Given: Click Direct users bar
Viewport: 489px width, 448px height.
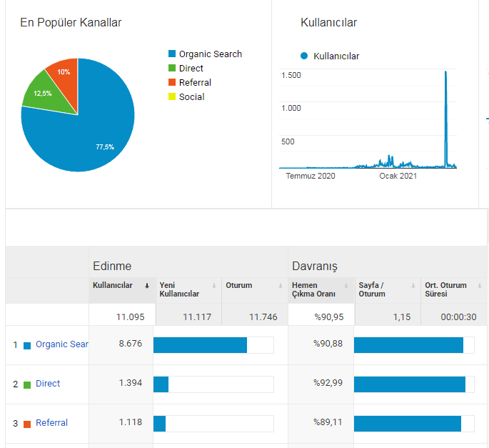Looking at the screenshot, I should point(161,384).
